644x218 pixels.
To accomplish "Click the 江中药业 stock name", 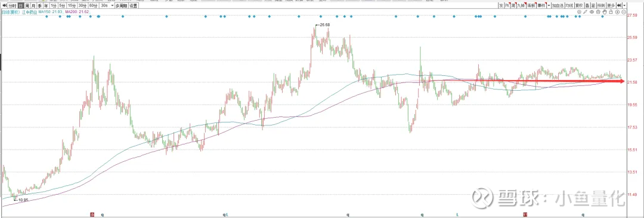I will [30, 12].
